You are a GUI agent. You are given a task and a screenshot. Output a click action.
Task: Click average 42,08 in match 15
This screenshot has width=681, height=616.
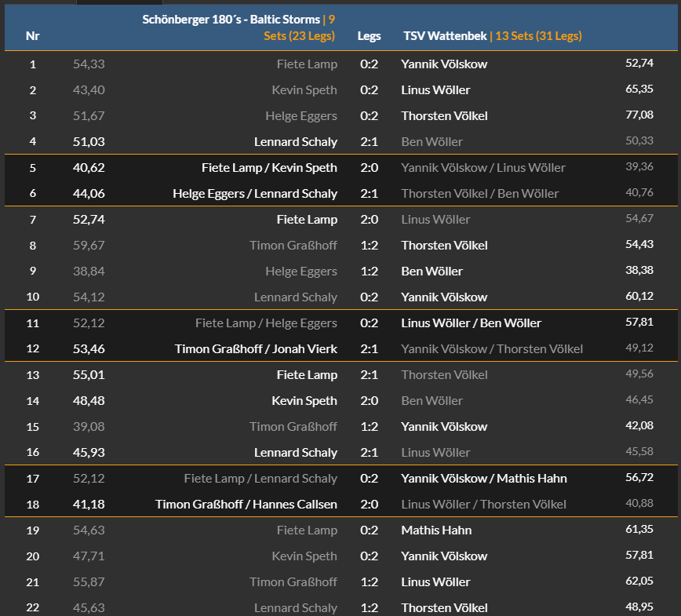click(x=639, y=426)
